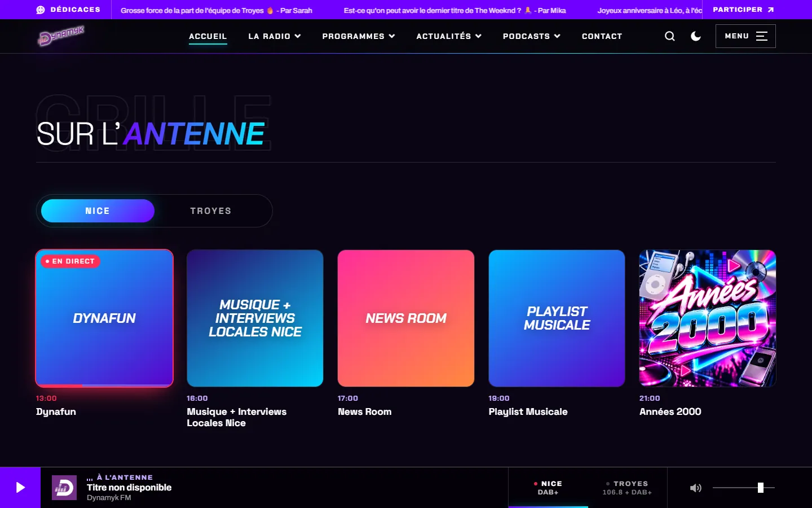Viewport: 812px width, 508px height.
Task: Click the Dynamyk FM player cover art
Action: (x=64, y=488)
